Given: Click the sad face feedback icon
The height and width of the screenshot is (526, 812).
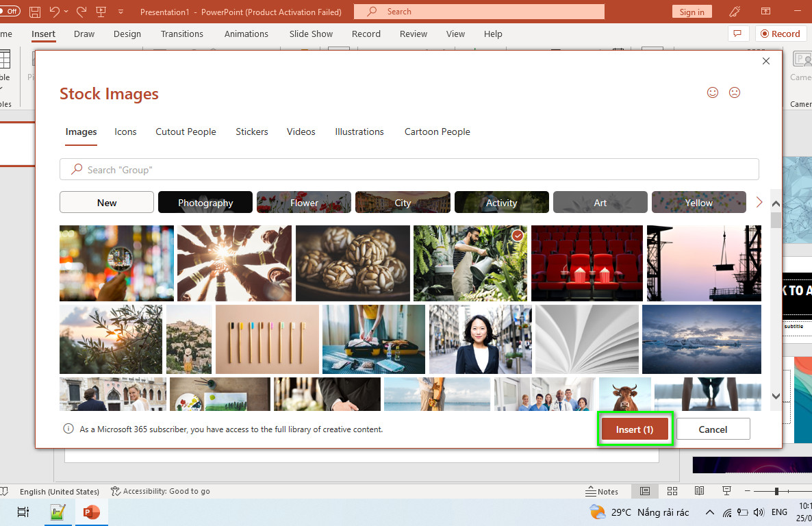Looking at the screenshot, I should 735,92.
